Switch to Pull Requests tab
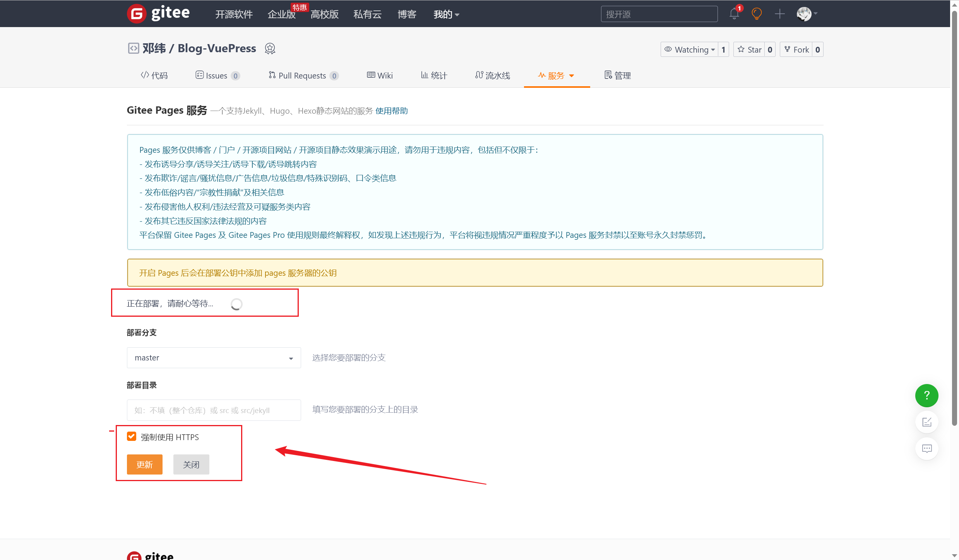This screenshot has width=959, height=560. (303, 75)
